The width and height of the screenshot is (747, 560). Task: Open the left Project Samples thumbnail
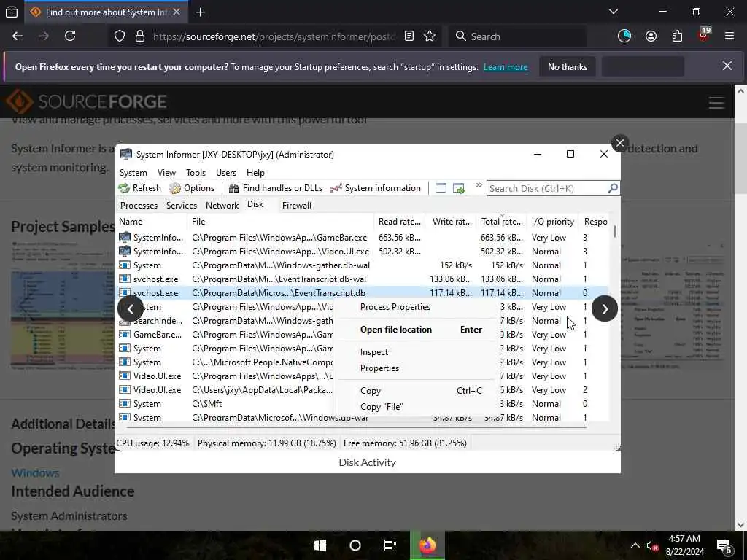[62, 306]
